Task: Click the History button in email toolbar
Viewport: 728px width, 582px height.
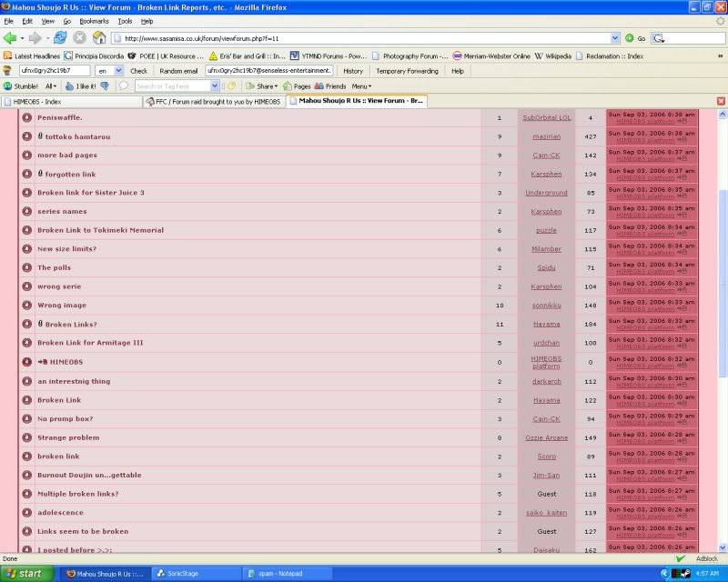Action: (x=353, y=71)
